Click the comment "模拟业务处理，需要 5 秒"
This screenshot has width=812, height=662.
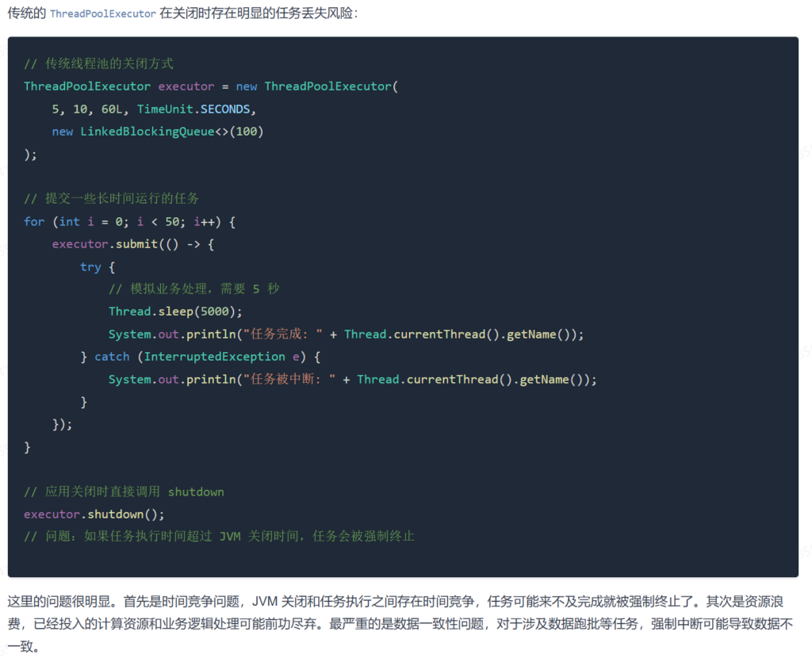tap(193, 289)
